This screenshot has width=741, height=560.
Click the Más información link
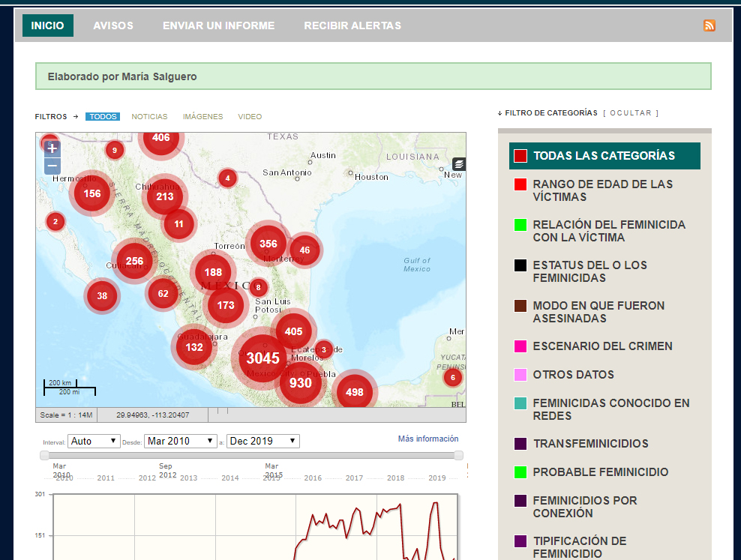pyautogui.click(x=427, y=439)
